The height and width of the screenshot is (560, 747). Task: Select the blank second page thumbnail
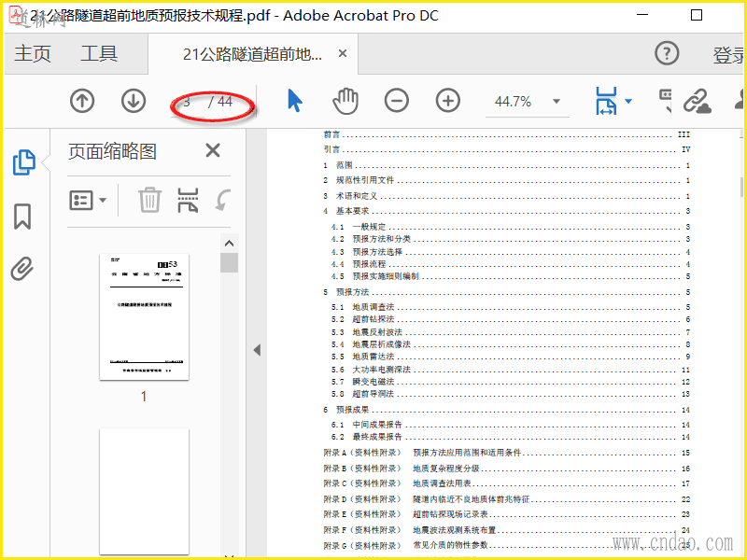click(x=144, y=492)
